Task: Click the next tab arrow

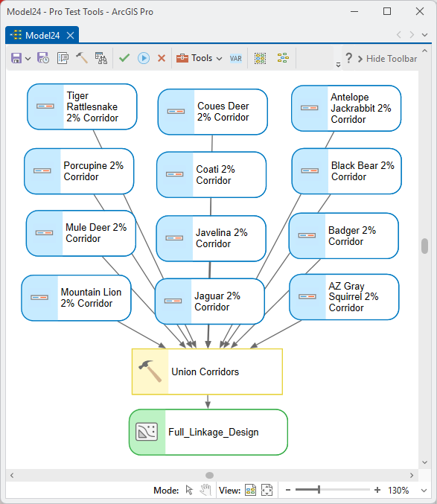Action: tap(412, 34)
